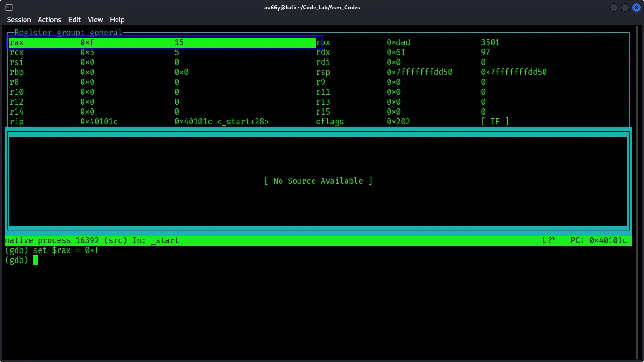Click the rip register name

pos(17,122)
